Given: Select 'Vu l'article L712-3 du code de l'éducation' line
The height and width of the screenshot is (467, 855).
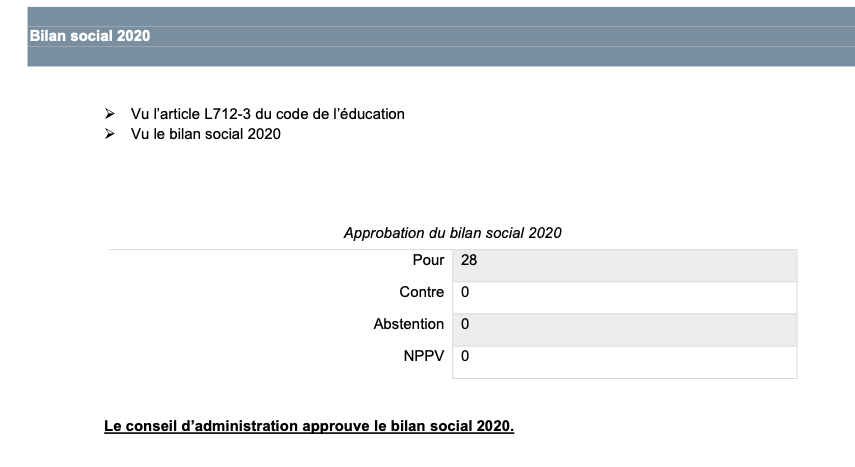Looking at the screenshot, I should (x=267, y=114).
